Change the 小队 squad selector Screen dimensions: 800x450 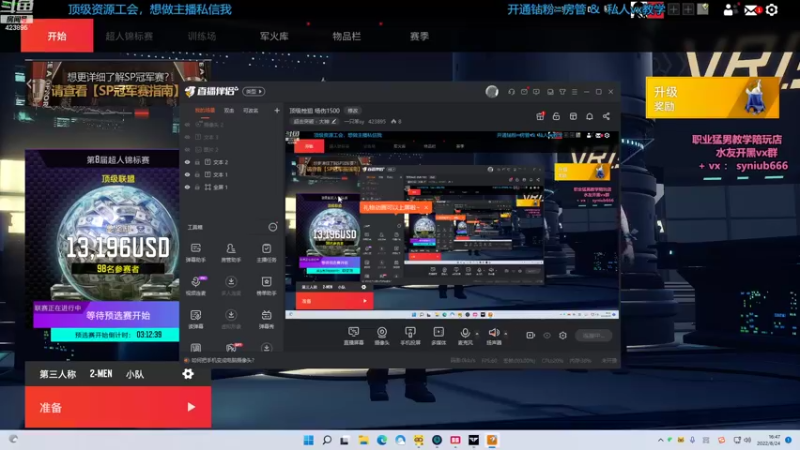click(x=135, y=374)
